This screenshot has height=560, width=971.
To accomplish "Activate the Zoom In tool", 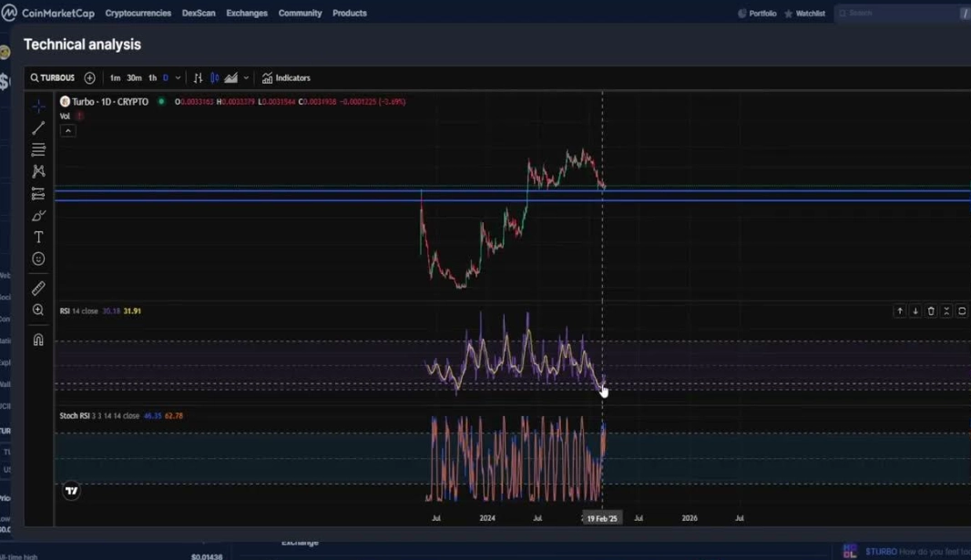I will [x=38, y=310].
